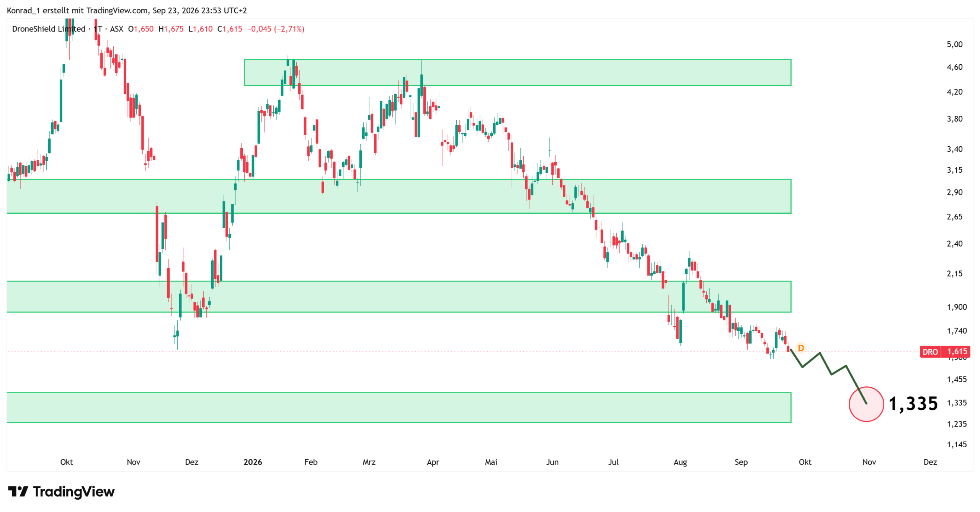Click the TradingView logo at bottom left
Viewport: 980px width, 512px height.
(61, 492)
